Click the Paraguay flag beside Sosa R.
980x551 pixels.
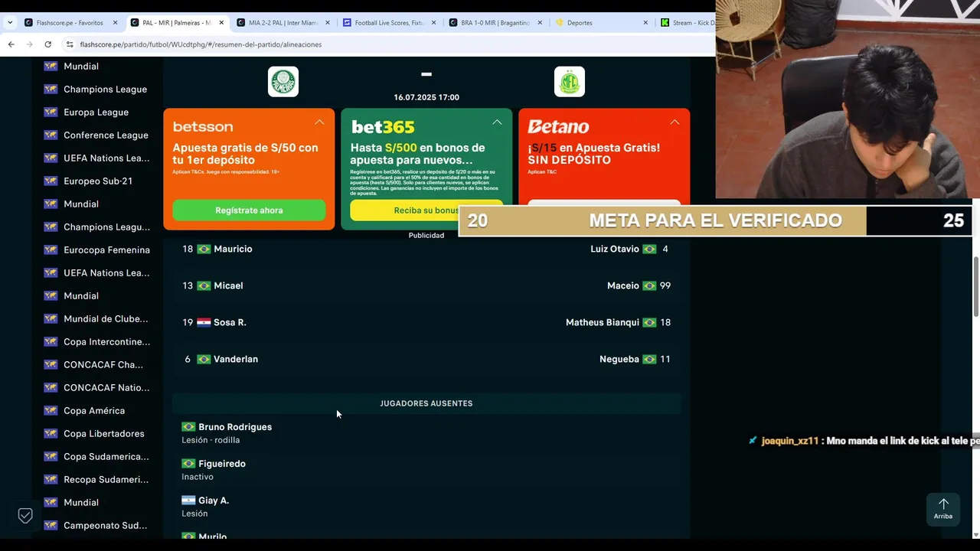pyautogui.click(x=204, y=322)
